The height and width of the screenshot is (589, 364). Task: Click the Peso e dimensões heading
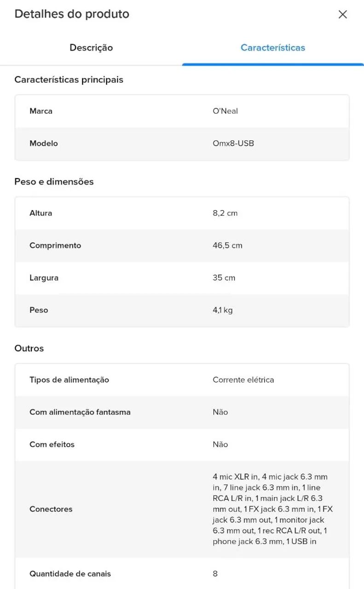54,182
